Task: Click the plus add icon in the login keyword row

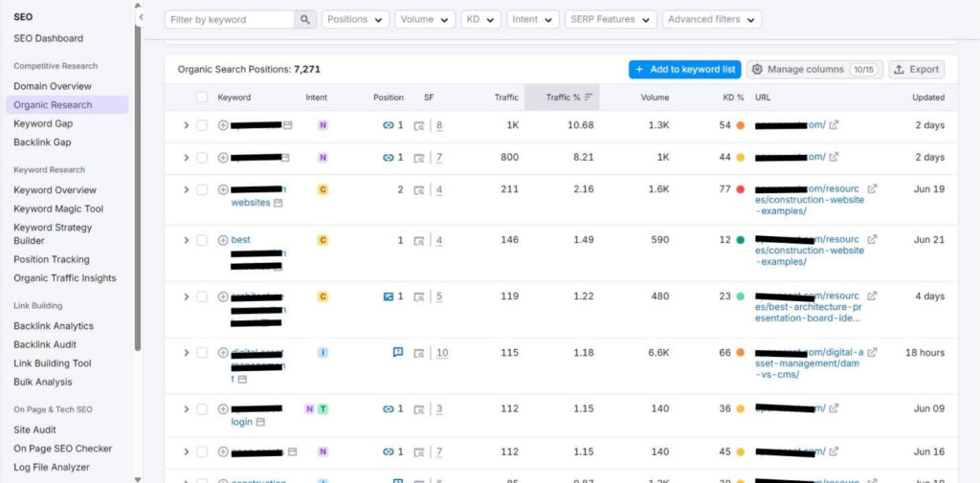Action: [x=222, y=409]
